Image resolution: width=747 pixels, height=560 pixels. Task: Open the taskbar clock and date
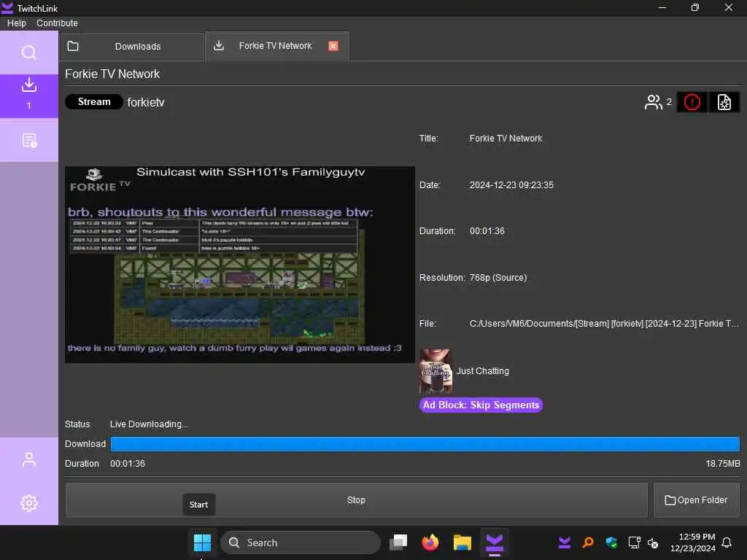(x=693, y=542)
